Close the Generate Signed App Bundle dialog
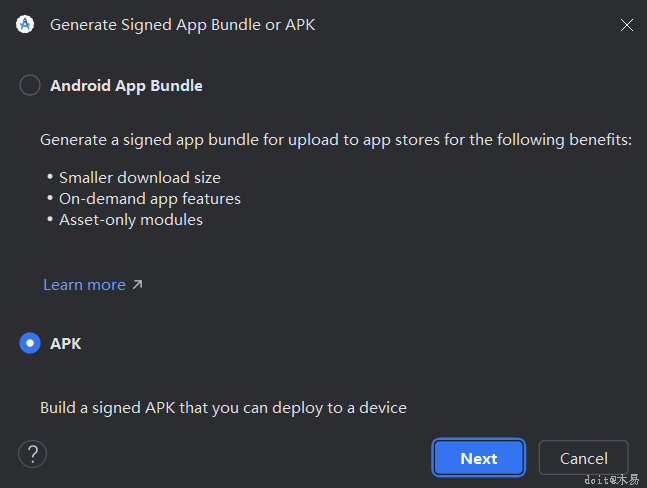647x488 pixels. point(626,25)
